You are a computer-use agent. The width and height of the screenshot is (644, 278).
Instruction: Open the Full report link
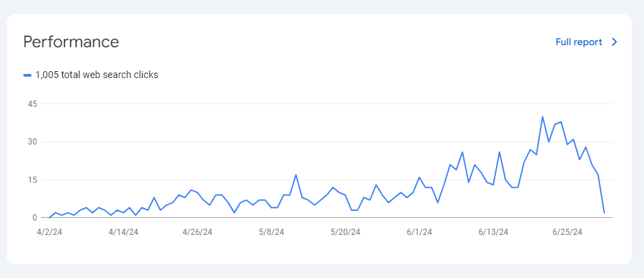(578, 42)
